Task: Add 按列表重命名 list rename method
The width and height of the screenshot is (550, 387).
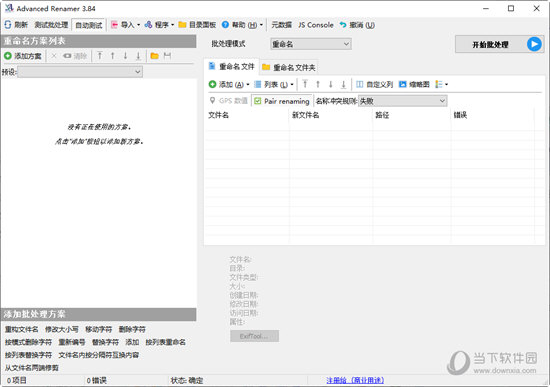Action: (166, 342)
